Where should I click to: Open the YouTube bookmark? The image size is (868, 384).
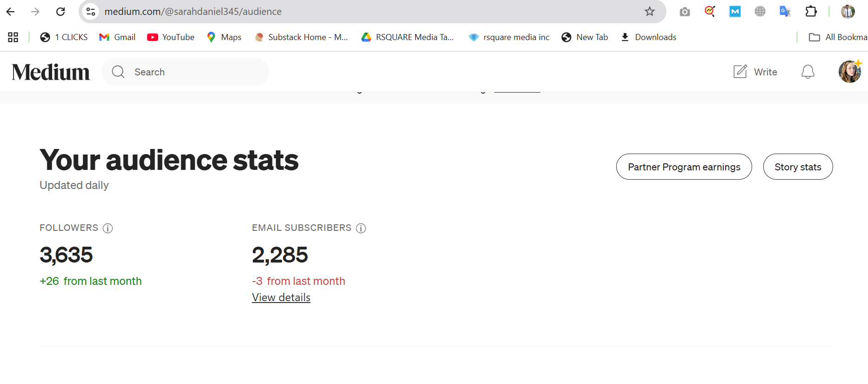(171, 37)
